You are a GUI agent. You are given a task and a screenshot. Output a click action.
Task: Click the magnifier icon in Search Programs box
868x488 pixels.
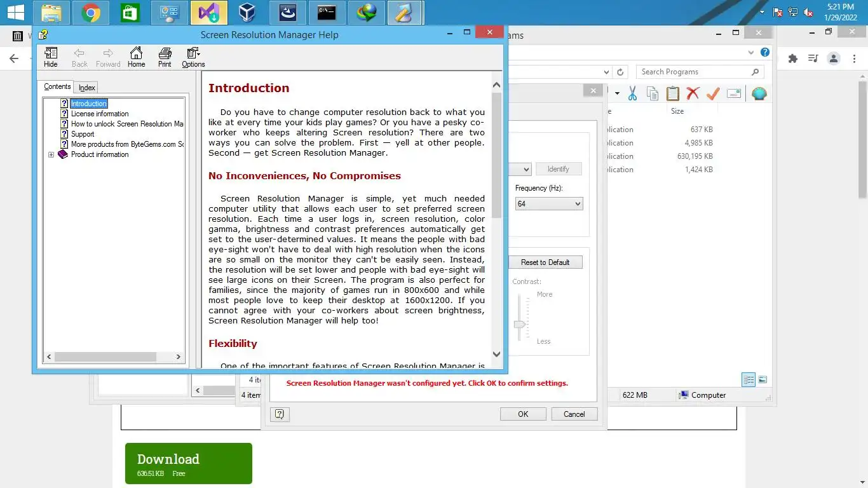point(755,72)
